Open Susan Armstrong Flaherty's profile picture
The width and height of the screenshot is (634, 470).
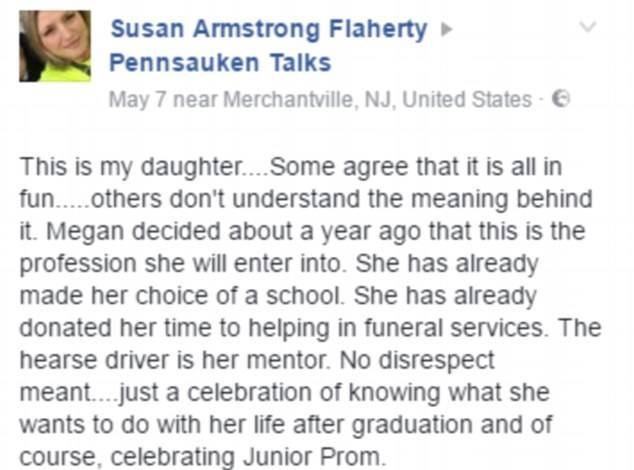point(55,46)
